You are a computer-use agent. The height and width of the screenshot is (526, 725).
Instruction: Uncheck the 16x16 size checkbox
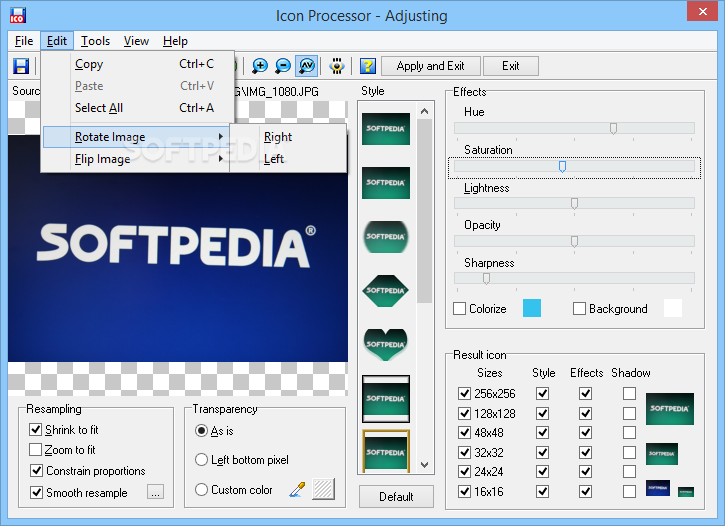point(464,491)
